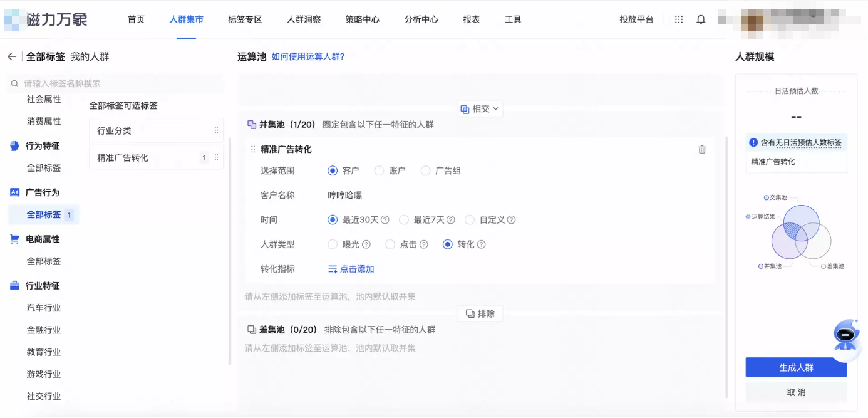
Task: Click the drag handle on 行业分类 tag
Action: [x=216, y=130]
